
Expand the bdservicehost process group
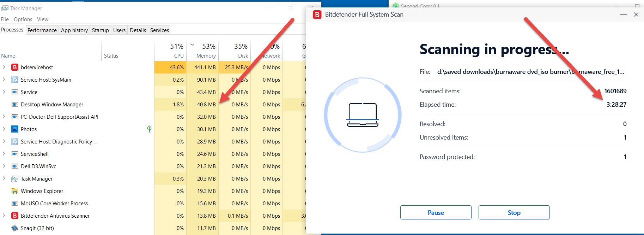pyautogui.click(x=4, y=67)
